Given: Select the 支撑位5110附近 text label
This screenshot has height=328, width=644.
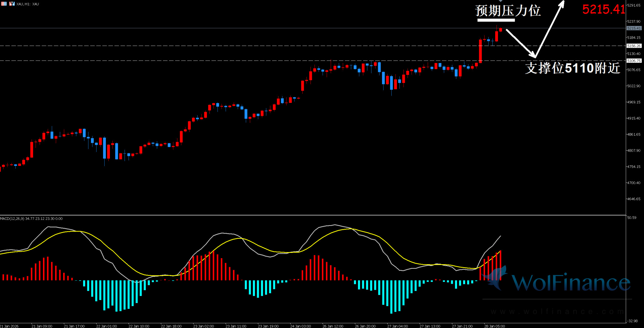Looking at the screenshot, I should 572,68.
